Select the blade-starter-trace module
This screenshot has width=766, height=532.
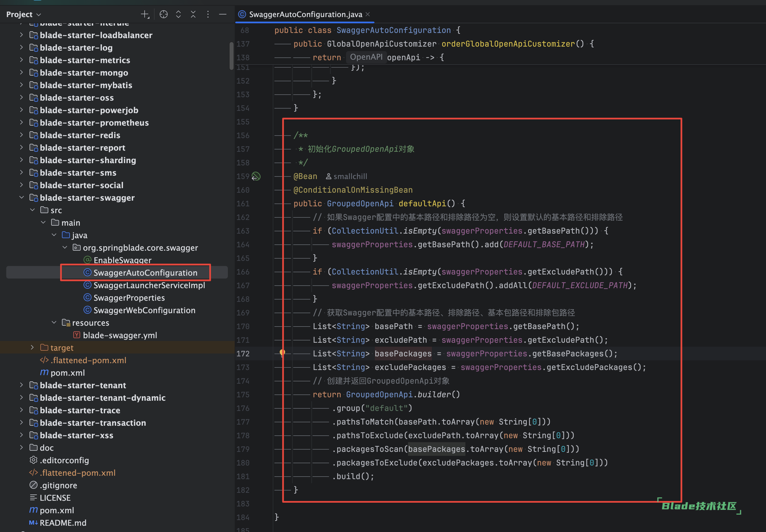tap(80, 410)
